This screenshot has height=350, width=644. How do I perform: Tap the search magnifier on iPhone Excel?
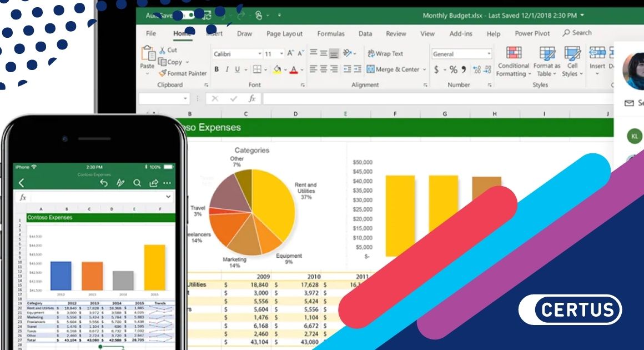coord(137,183)
